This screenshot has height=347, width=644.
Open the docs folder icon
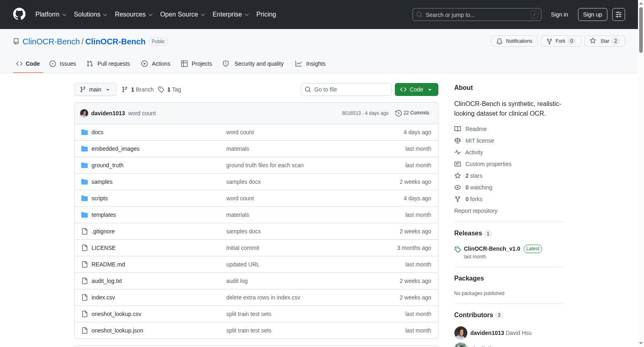[x=85, y=132]
